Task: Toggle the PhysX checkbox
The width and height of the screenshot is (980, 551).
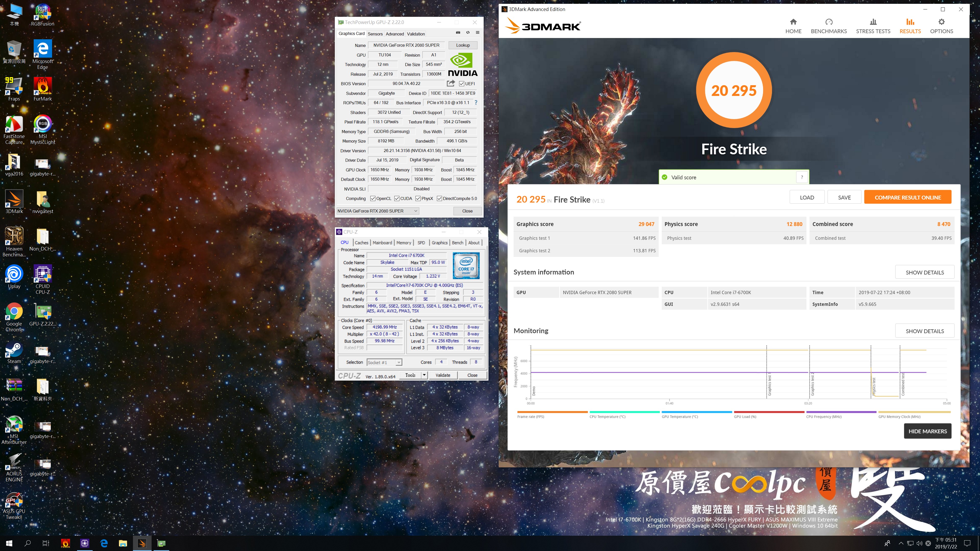Action: [418, 198]
